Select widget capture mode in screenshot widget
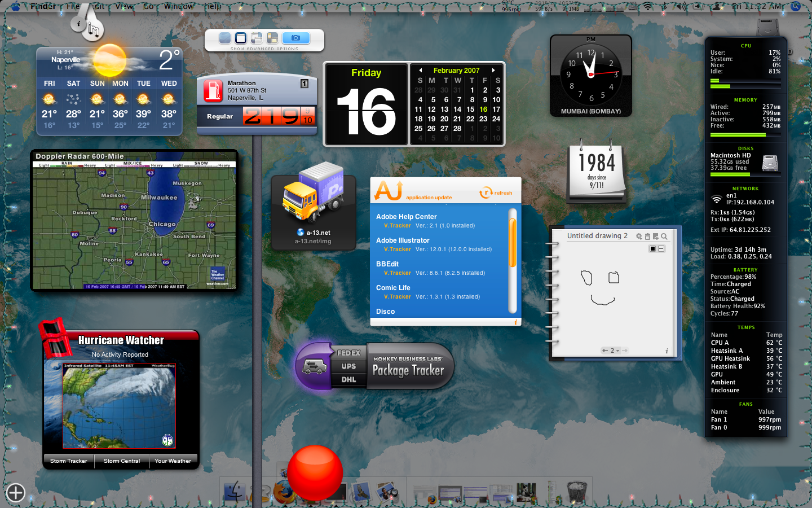 272,38
